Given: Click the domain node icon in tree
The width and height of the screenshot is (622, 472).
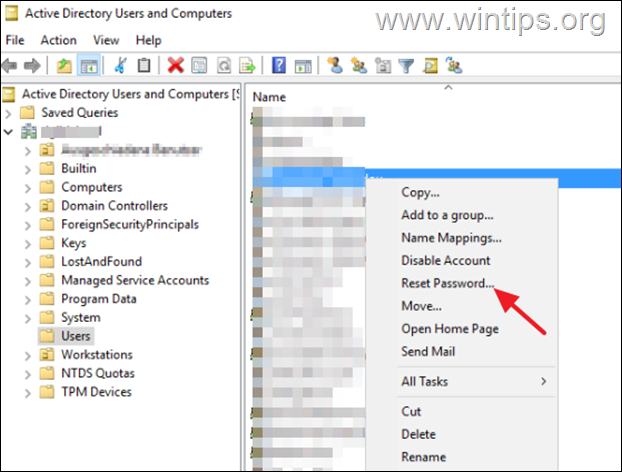Looking at the screenshot, I should coord(29,131).
